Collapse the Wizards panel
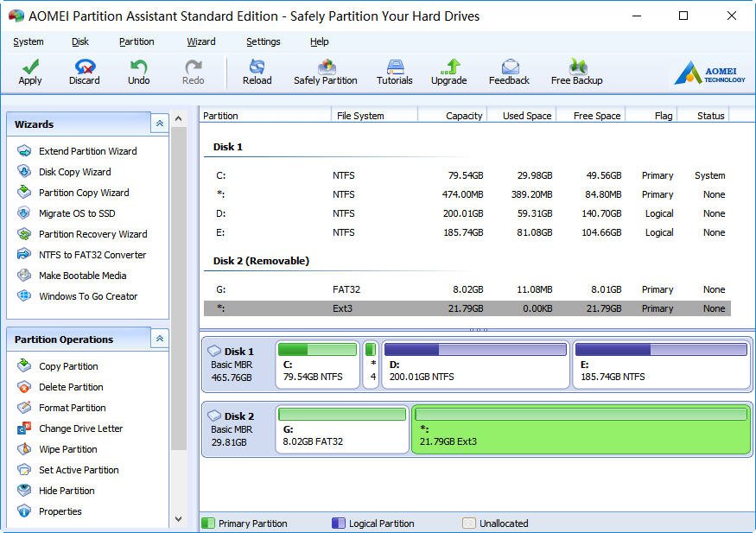Screen dimensions: 756x533 click(x=160, y=124)
